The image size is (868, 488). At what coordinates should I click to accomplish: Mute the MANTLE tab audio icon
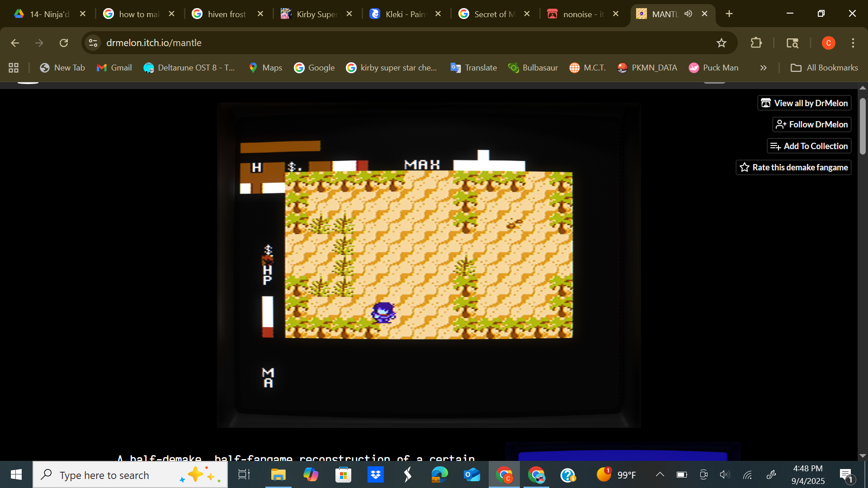(688, 14)
